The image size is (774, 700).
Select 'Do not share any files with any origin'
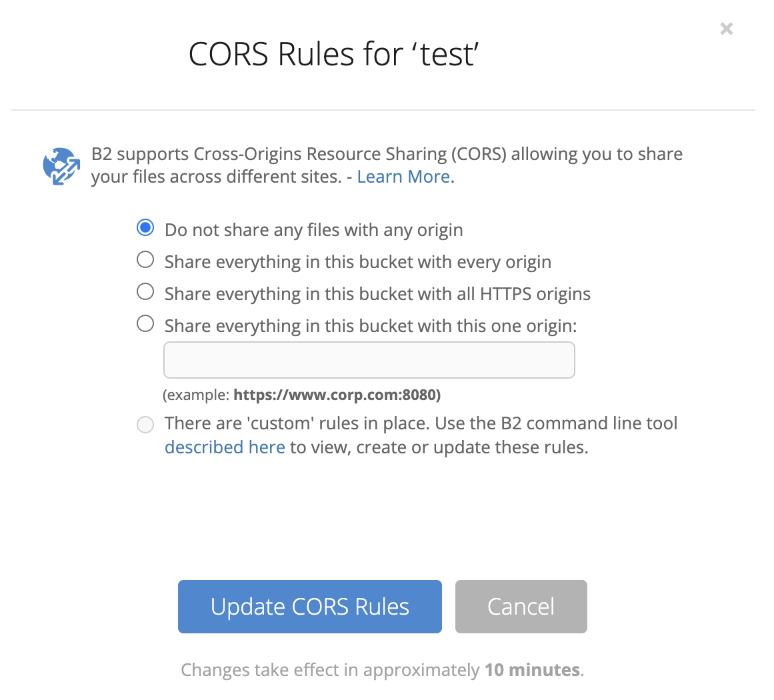[x=145, y=227]
